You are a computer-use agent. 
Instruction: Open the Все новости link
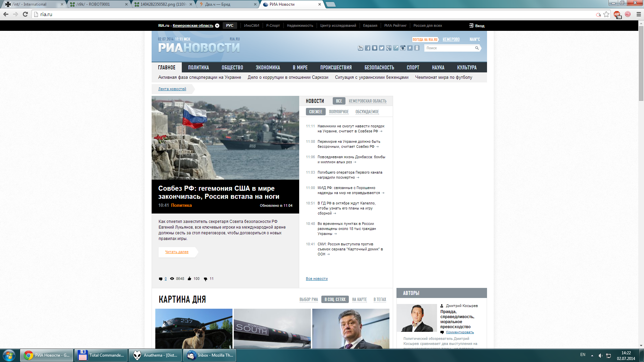click(x=316, y=279)
